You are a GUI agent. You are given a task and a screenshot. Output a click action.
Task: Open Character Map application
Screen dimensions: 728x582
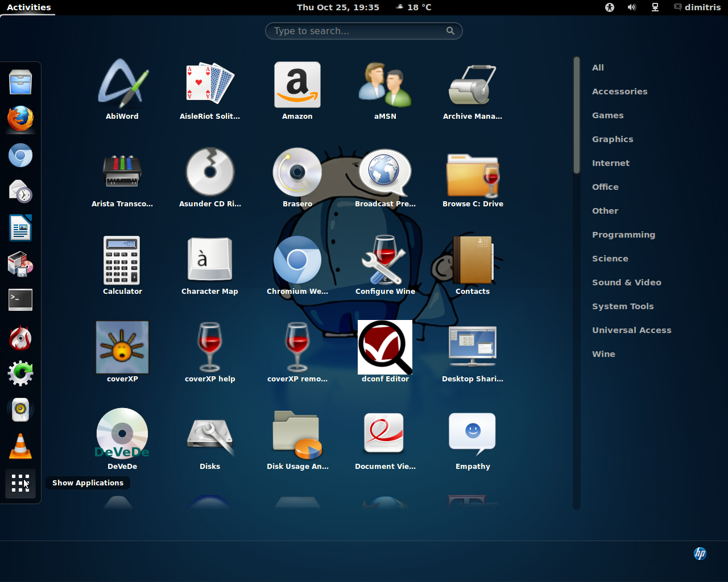(x=210, y=260)
